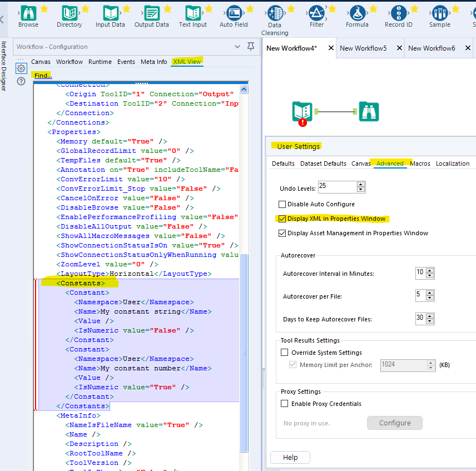Switch to the Workflow configuration tab
Screen dimensions: 476x471
tap(70, 62)
